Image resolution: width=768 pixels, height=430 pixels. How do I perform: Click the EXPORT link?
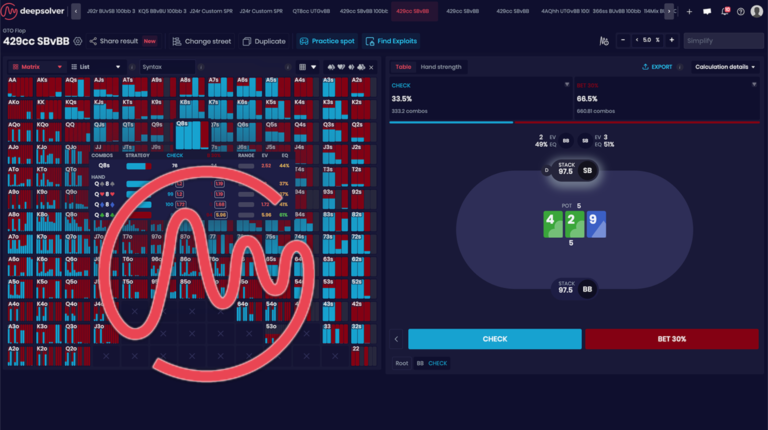(657, 67)
